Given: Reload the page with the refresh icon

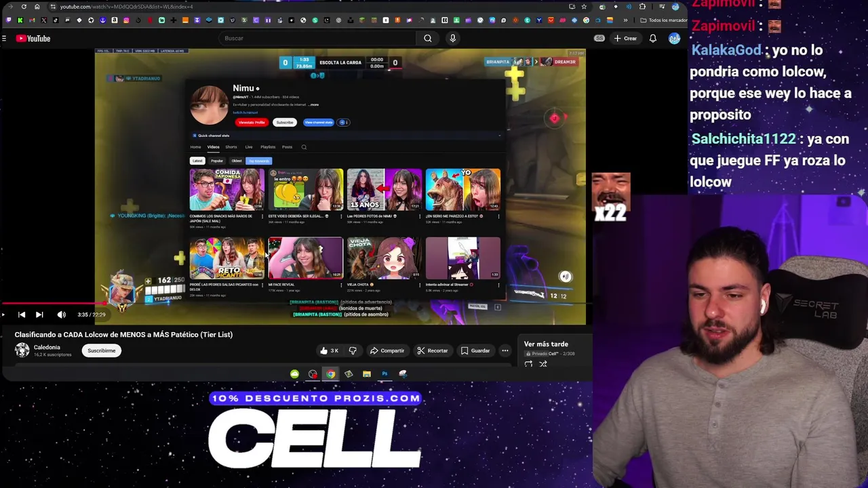Looking at the screenshot, I should tap(24, 7).
